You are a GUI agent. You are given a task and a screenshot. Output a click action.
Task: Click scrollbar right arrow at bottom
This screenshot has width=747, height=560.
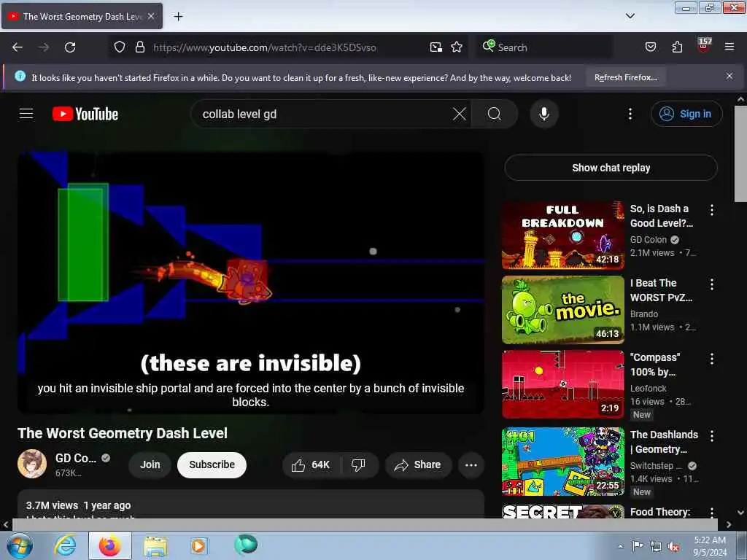coord(729,524)
